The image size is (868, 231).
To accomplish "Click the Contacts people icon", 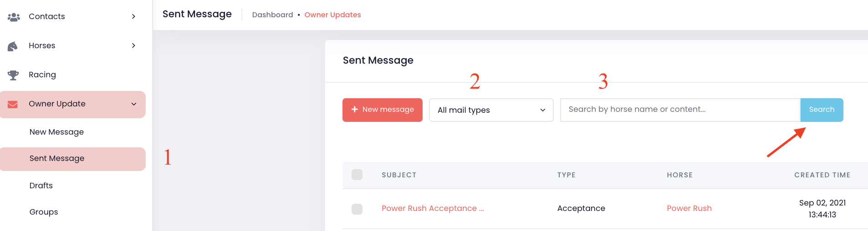I will 14,17.
